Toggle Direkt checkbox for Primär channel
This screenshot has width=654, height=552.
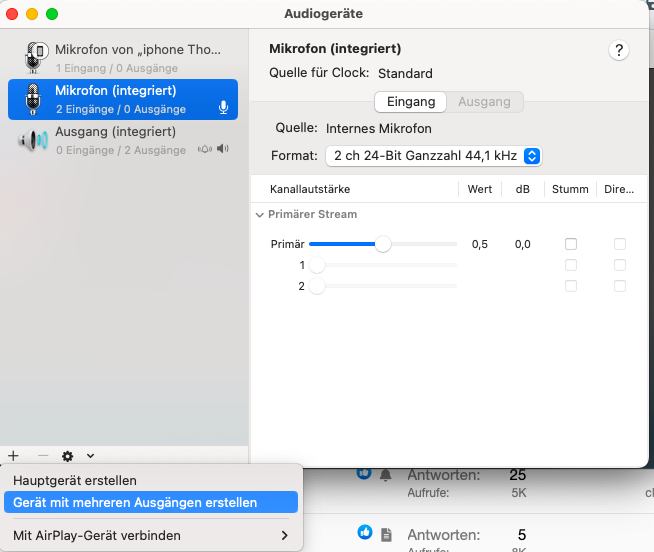620,244
